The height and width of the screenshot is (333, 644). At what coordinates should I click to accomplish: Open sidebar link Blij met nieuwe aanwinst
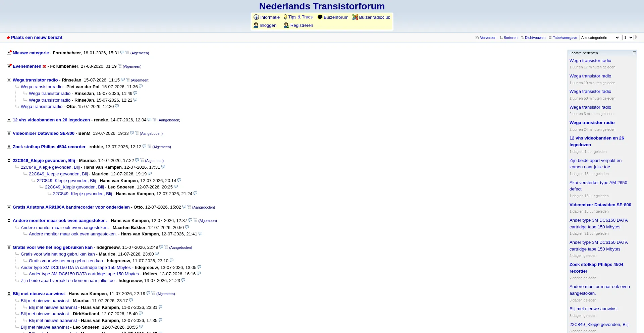(x=594, y=309)
